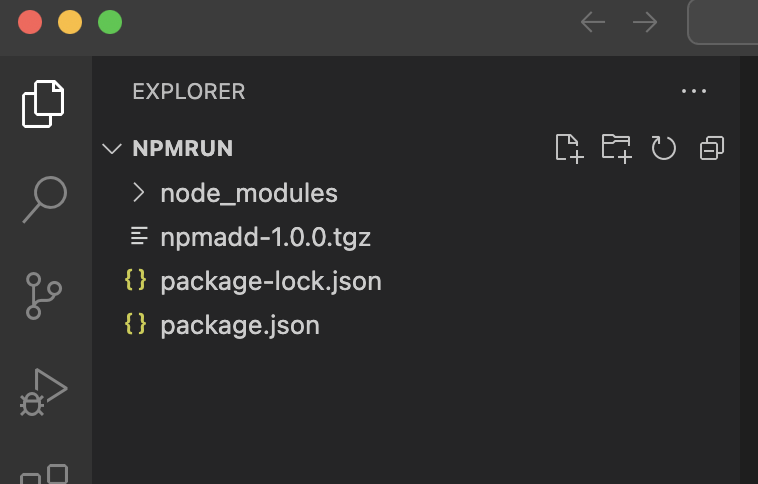Open the Search view icon

[44, 200]
